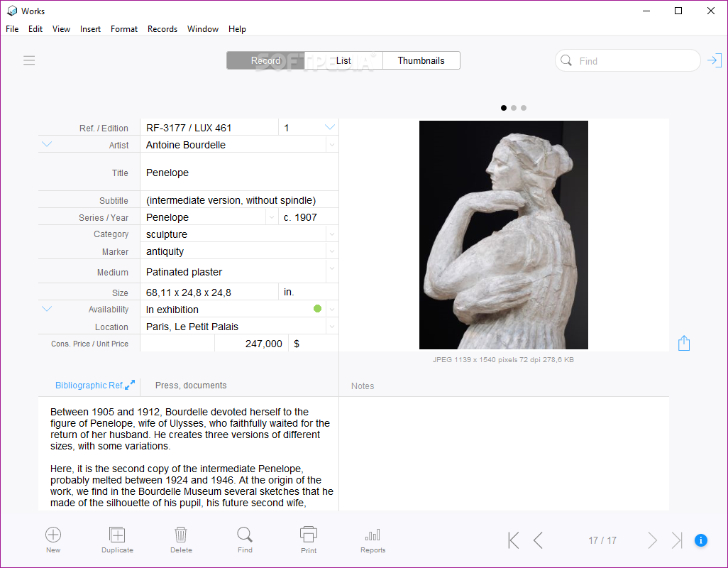
Task: Click the sign-in arrow icon beside search
Action: click(714, 60)
